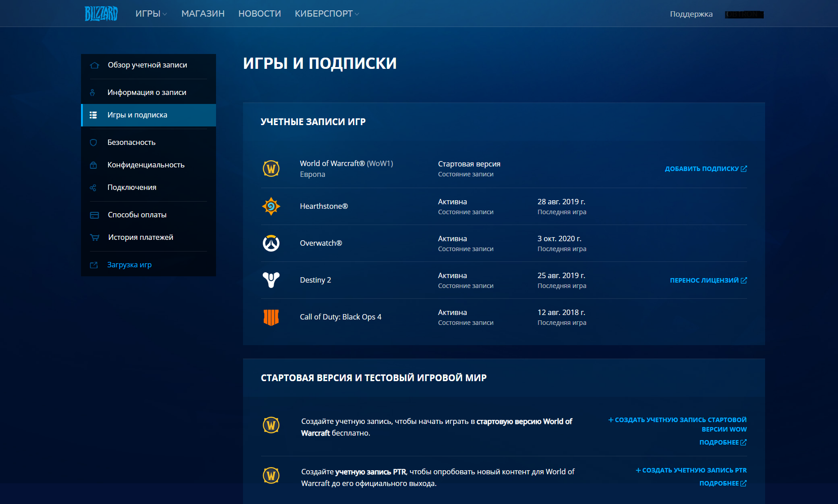Click ПОДРОБНЕЕ under the PTR account link
838x504 pixels.
tap(723, 483)
